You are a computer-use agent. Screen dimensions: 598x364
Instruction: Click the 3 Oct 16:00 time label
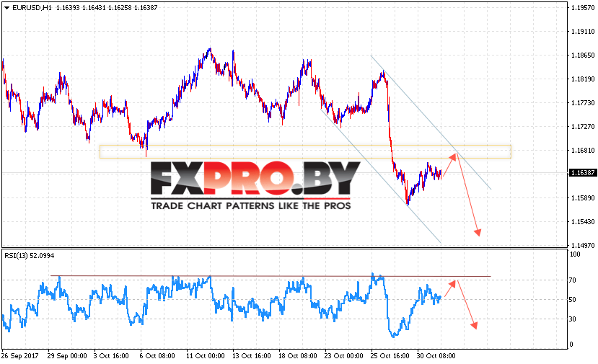[111, 356]
